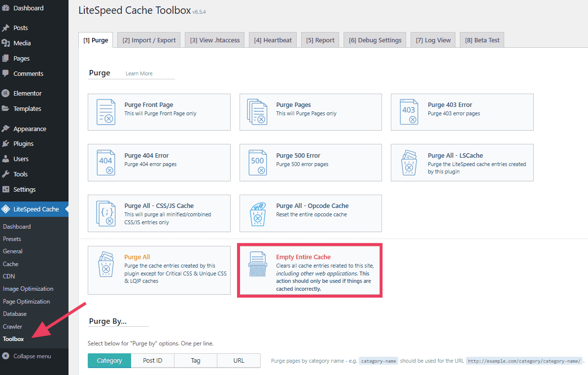Click the category-name example code snippet
Screen dimensions: 588x375
point(378,360)
